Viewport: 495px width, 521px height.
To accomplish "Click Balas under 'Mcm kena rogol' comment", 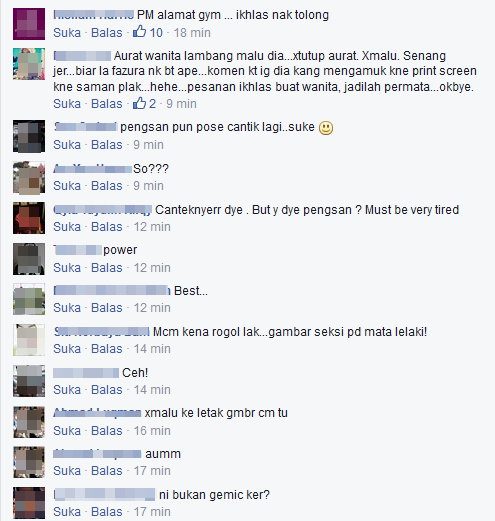I will pyautogui.click(x=107, y=349).
